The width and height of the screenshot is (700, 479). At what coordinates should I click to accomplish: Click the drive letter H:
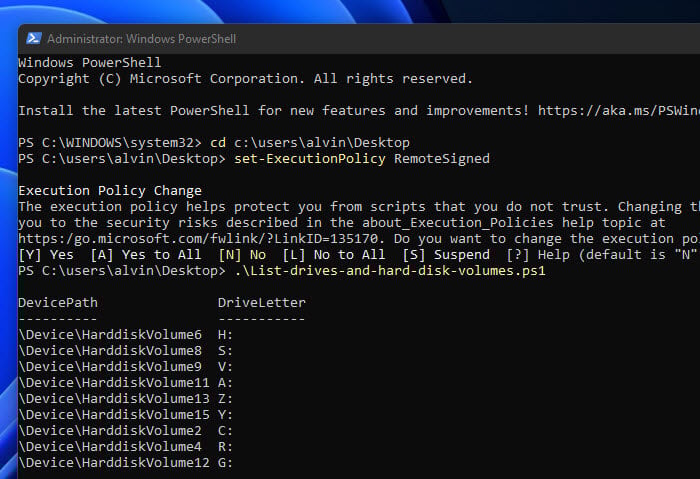point(225,335)
